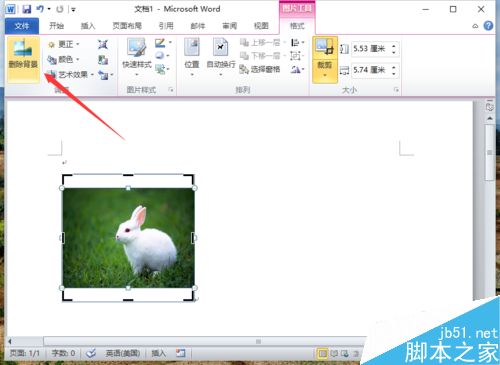
Task: Click the Rotate objects icon
Action: 295,69
